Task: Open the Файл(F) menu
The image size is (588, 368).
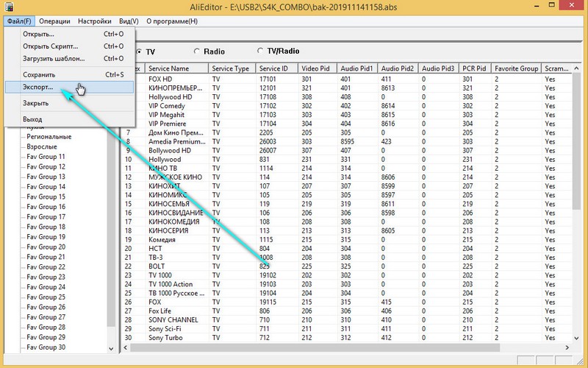Action: pos(19,21)
